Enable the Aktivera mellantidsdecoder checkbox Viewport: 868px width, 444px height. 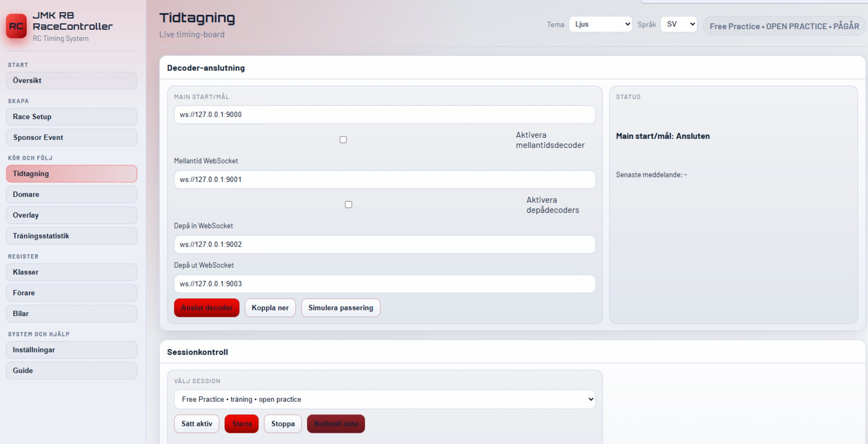(343, 140)
